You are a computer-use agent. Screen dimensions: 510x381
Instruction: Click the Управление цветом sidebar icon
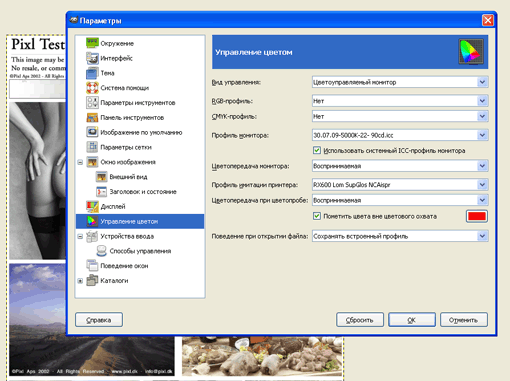click(92, 221)
